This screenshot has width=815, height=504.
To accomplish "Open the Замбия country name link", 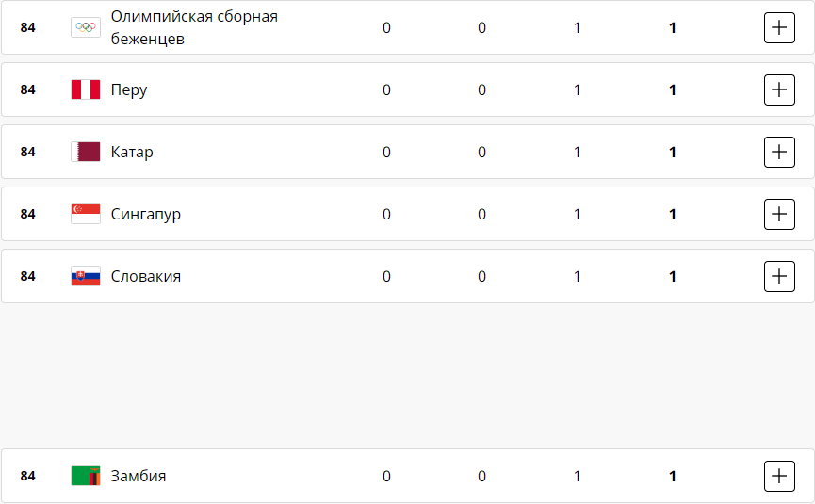I will (139, 477).
